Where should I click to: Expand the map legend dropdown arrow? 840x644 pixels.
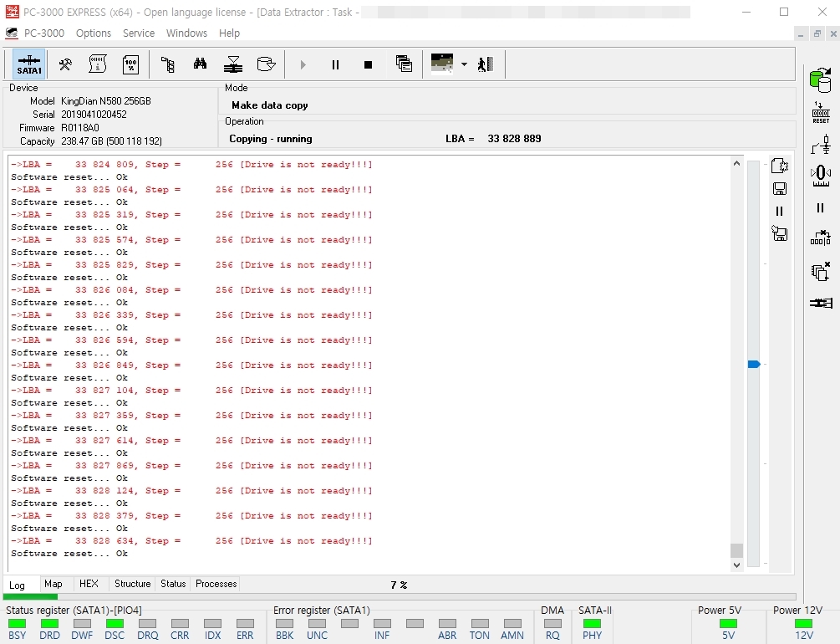click(464, 64)
